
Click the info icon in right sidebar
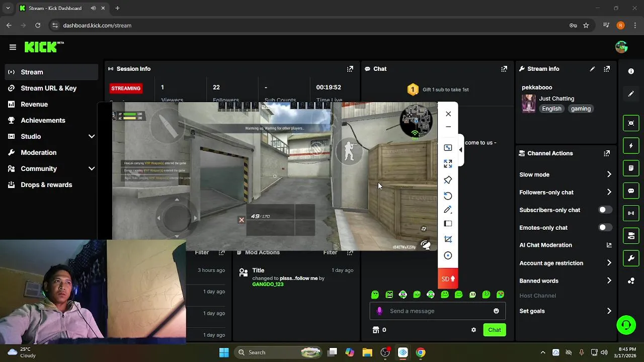coord(631,71)
